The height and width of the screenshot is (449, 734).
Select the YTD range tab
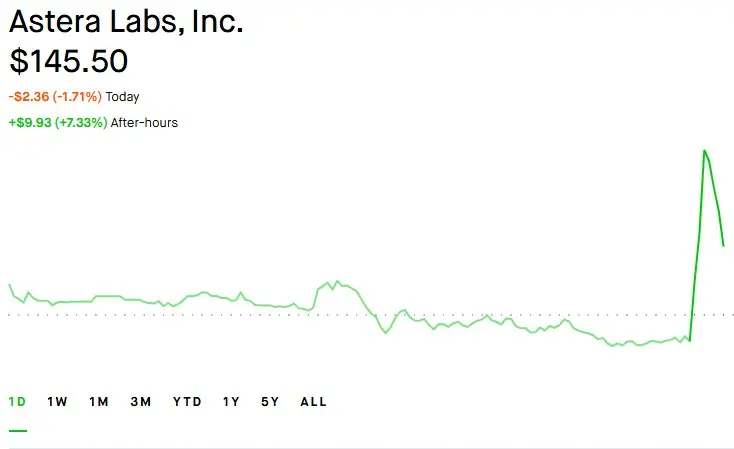coord(187,402)
